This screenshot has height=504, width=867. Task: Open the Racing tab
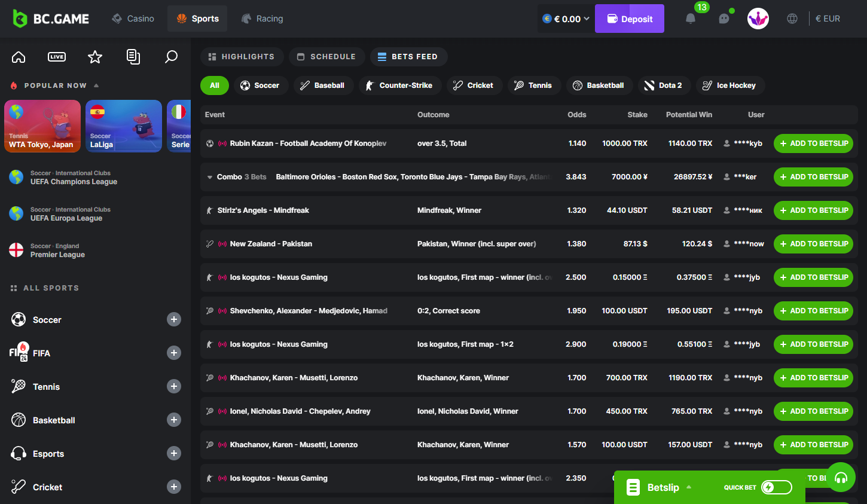(x=262, y=19)
